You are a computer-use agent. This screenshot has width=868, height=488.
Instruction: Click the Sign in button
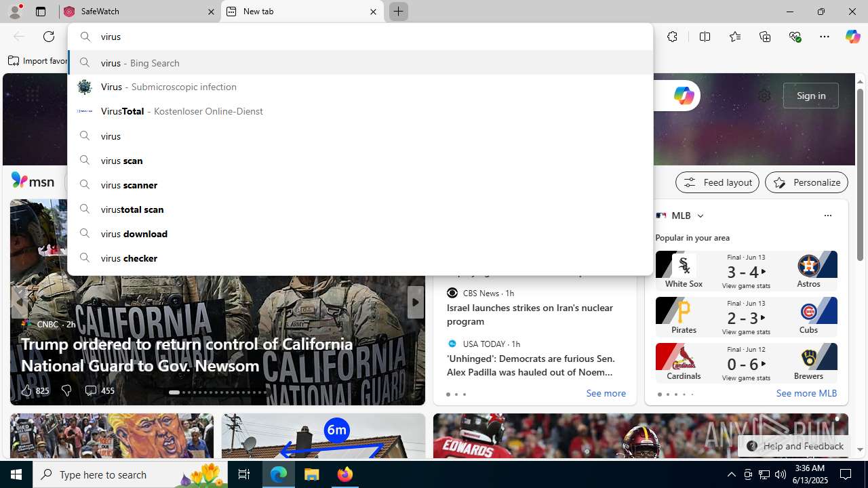(x=811, y=96)
